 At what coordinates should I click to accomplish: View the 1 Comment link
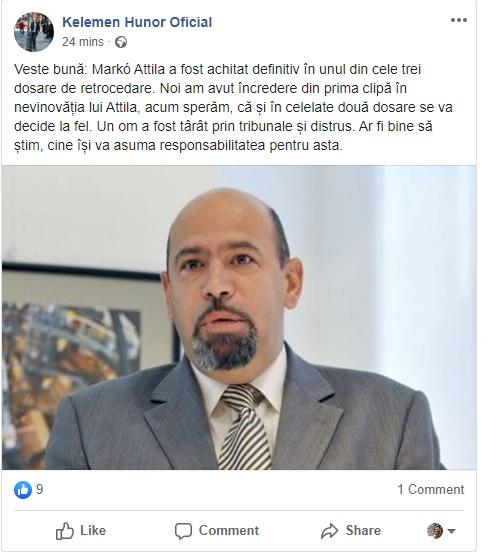pyautogui.click(x=431, y=489)
